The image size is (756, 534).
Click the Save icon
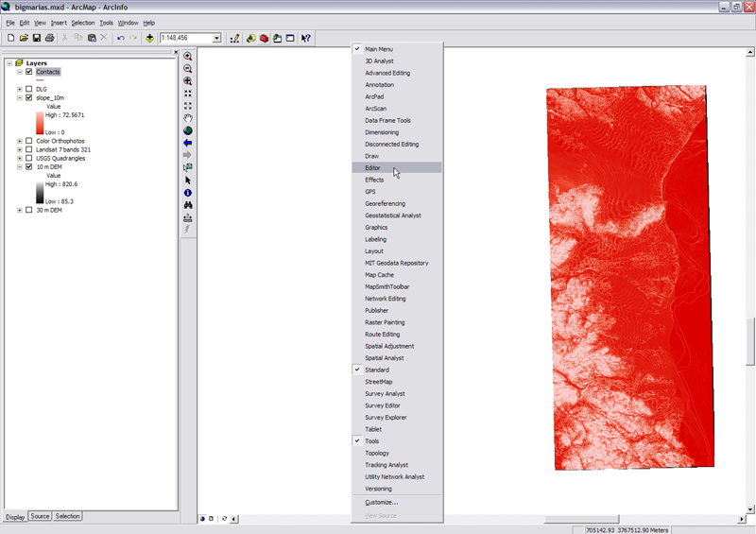37,38
